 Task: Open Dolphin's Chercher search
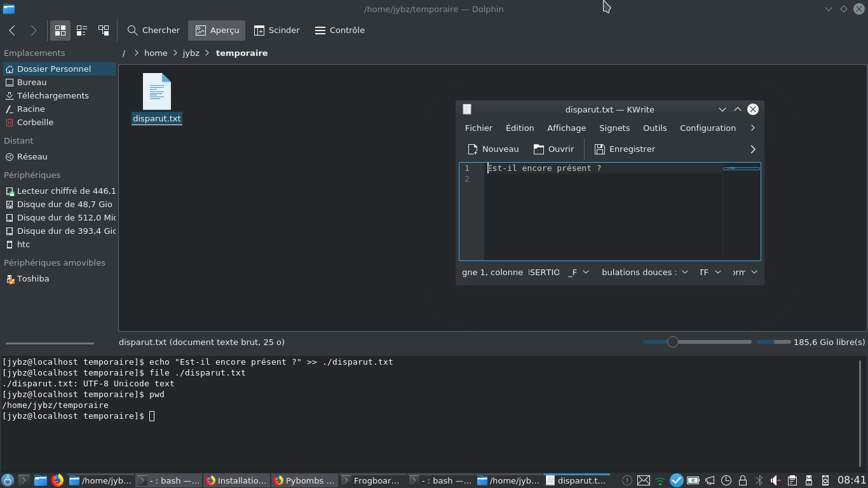[154, 30]
